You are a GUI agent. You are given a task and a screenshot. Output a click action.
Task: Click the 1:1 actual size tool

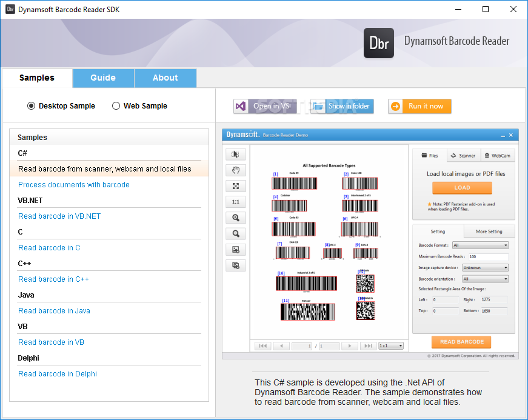tap(235, 202)
